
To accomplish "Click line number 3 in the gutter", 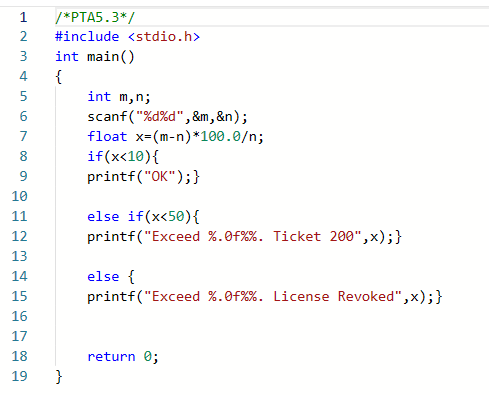I will 23,56.
